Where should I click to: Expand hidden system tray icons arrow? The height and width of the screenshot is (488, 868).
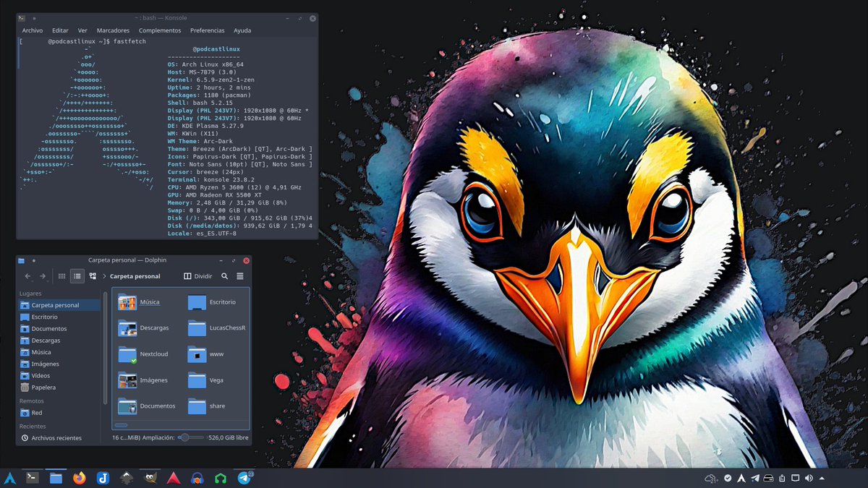(821, 478)
